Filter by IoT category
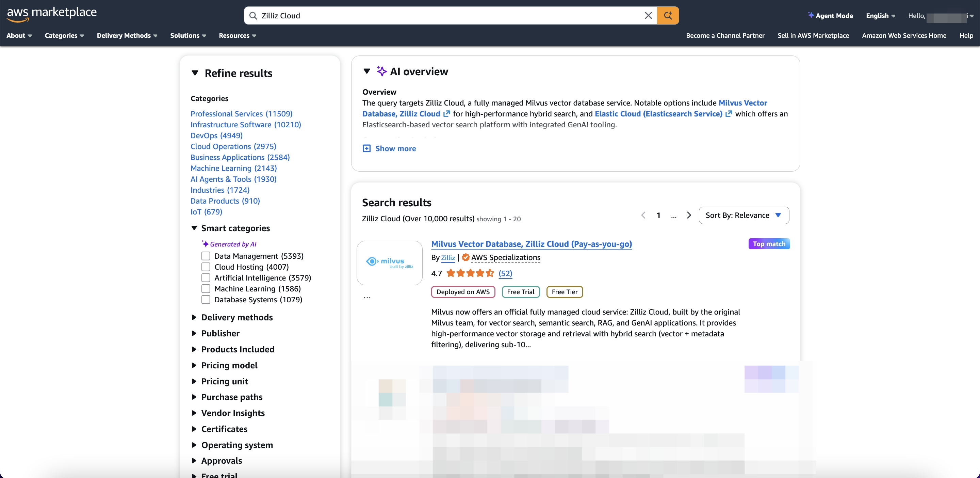 click(x=206, y=212)
